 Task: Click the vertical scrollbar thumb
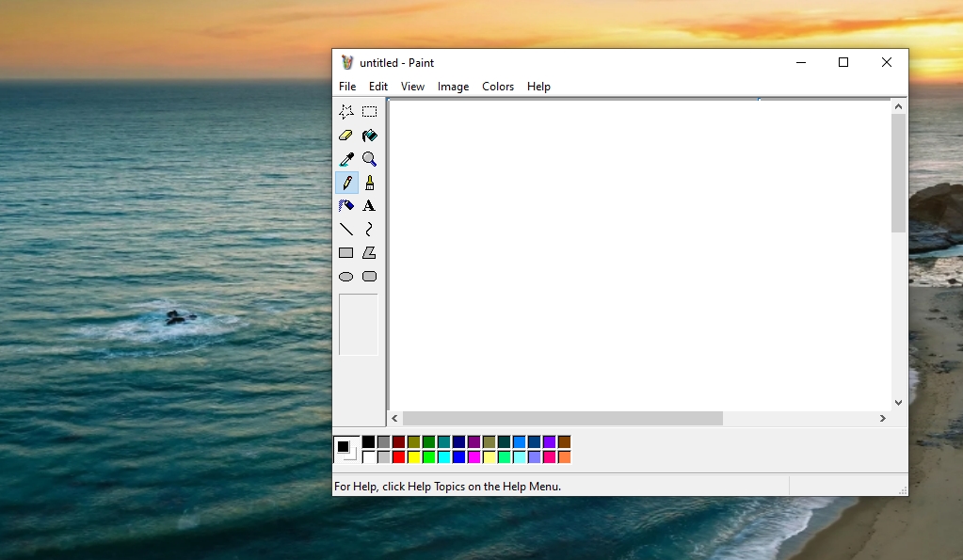coord(898,173)
